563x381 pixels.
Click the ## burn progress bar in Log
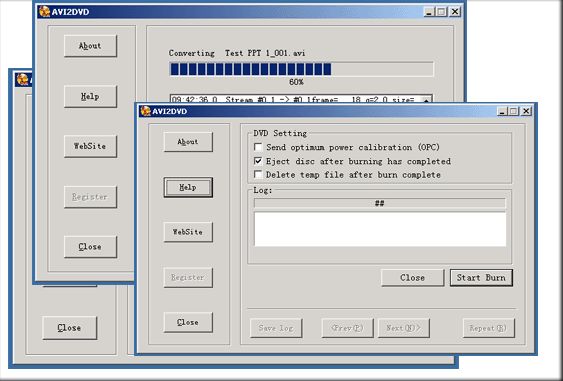click(x=380, y=203)
